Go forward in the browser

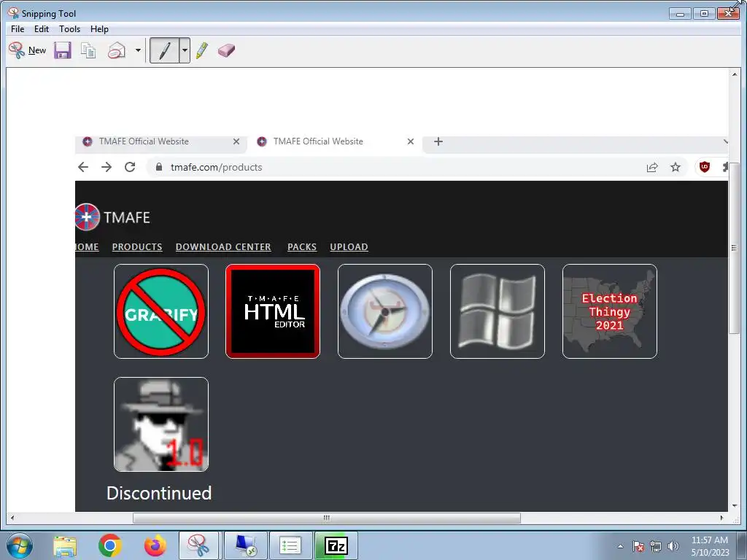tap(107, 167)
